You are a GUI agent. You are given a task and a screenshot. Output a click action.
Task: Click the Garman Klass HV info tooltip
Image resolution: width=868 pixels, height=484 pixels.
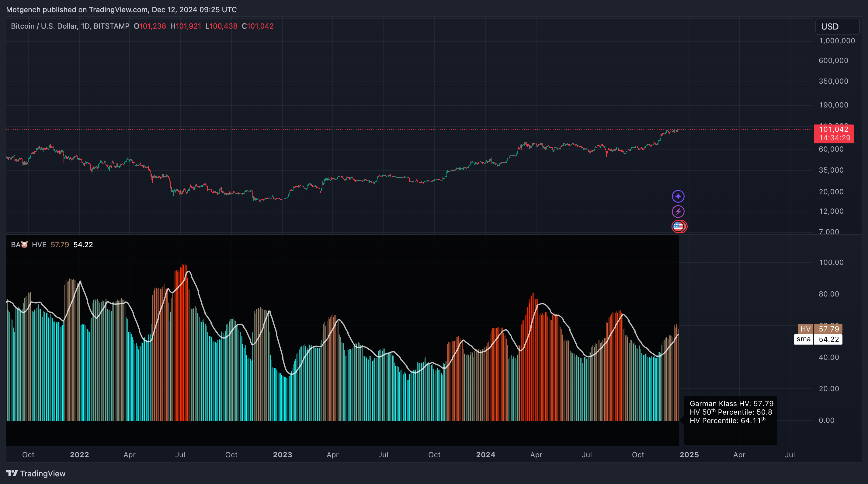[x=731, y=420]
